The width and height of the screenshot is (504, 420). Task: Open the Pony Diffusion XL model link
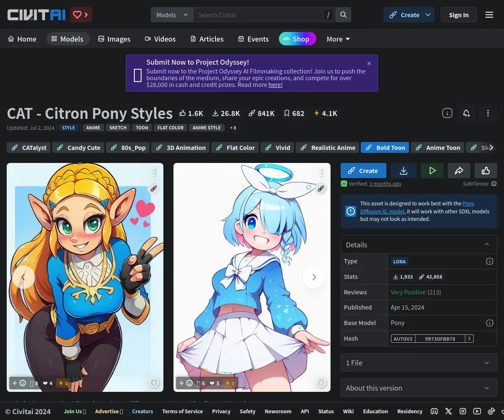tap(417, 207)
